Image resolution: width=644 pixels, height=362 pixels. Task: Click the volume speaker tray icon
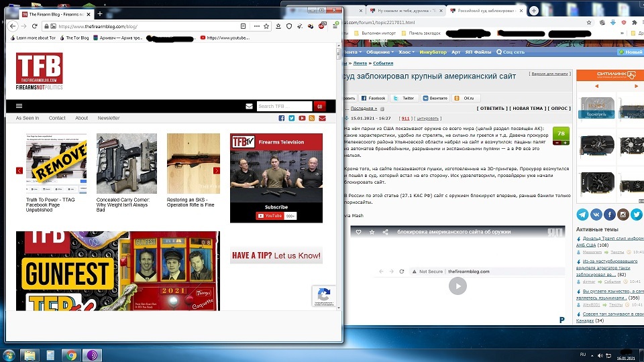[x=600, y=355]
